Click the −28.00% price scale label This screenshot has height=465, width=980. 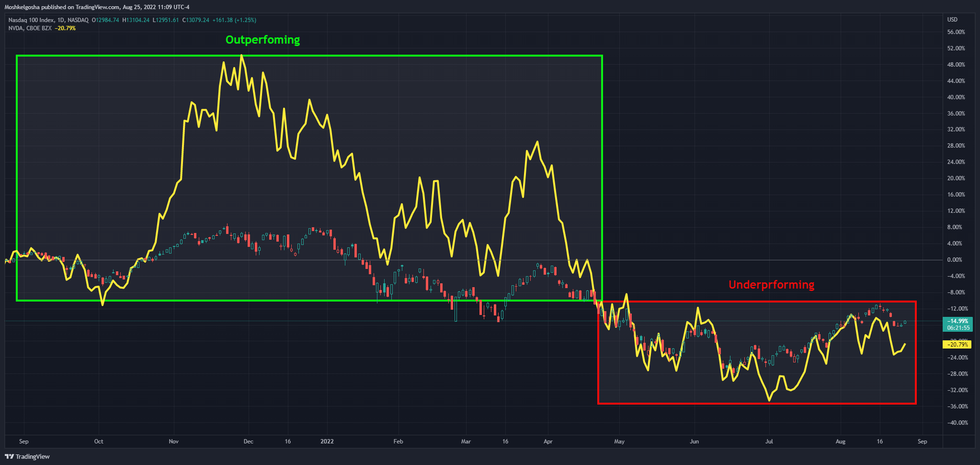tap(957, 374)
